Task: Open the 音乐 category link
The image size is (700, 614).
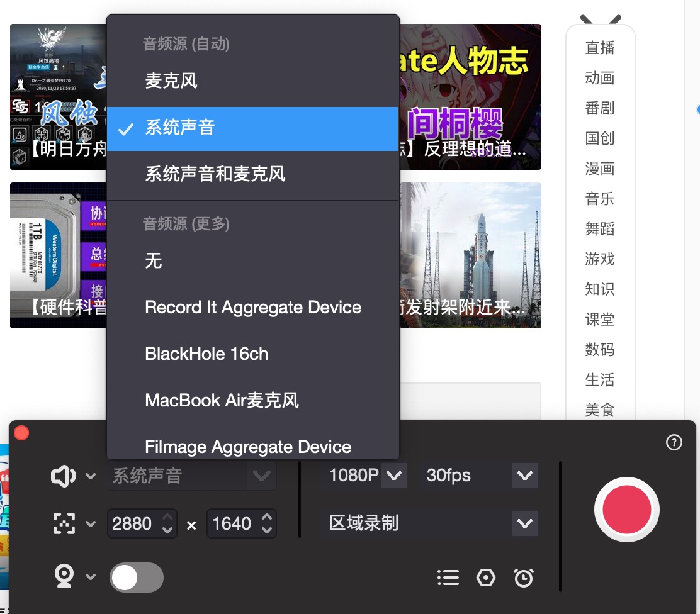Action: [x=599, y=199]
